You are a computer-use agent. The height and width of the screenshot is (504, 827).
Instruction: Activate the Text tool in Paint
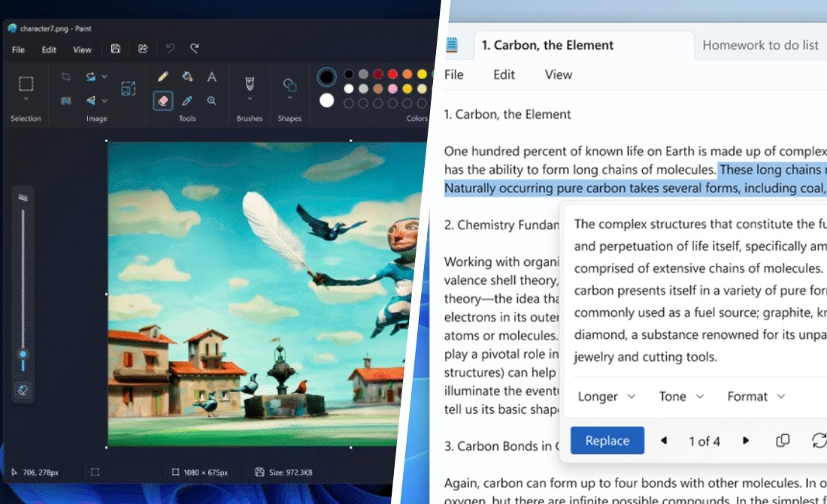[212, 77]
